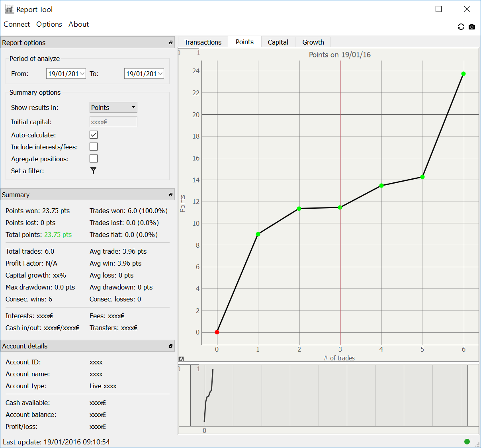
Task: Open the Connect menu
Action: (17, 24)
